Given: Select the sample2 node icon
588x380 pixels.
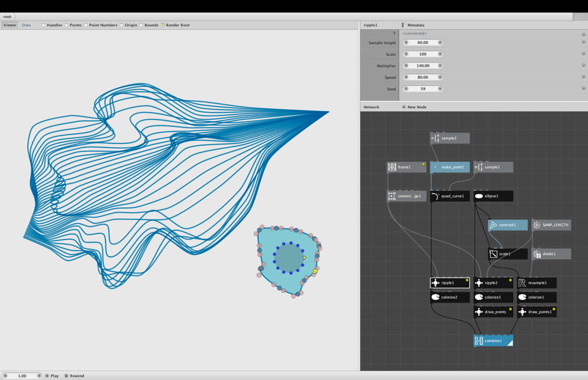Looking at the screenshot, I should 435,138.
